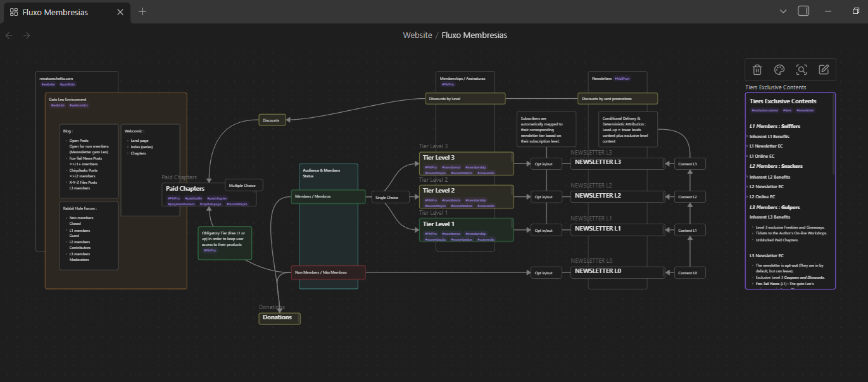This screenshot has width=868, height=382.
Task: Click the Website breadcrumb link
Action: 417,35
